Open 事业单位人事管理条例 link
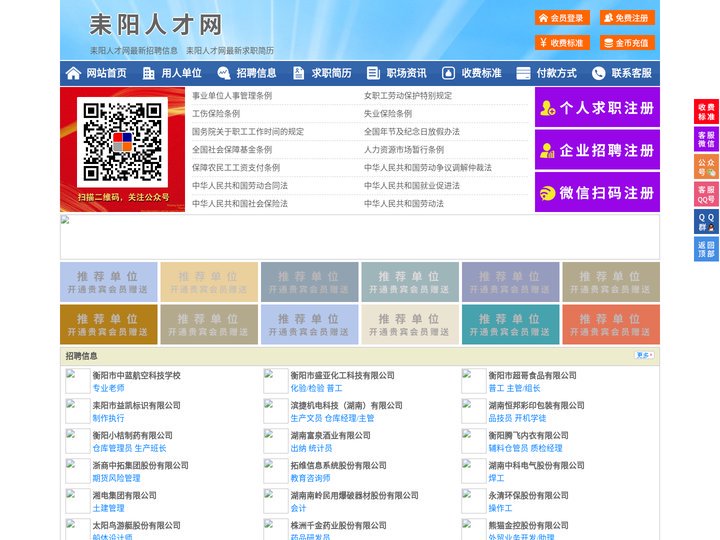The width and height of the screenshot is (720, 540). tap(232, 96)
